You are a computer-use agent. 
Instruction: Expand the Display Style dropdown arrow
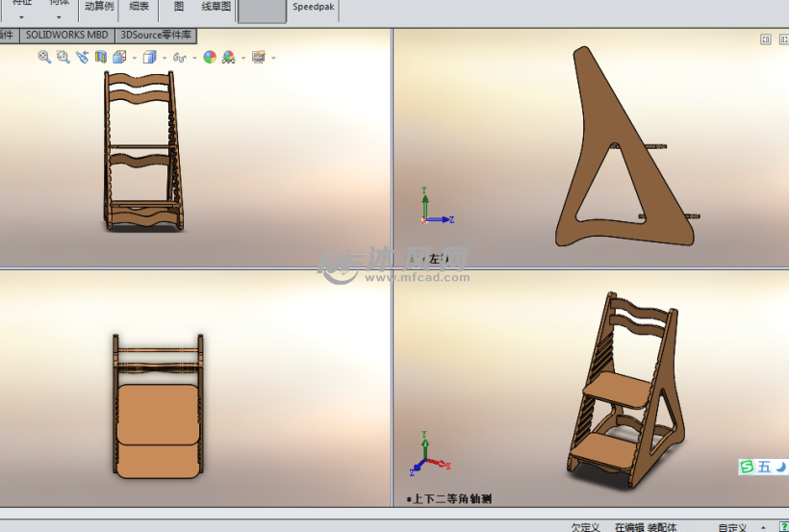point(165,58)
